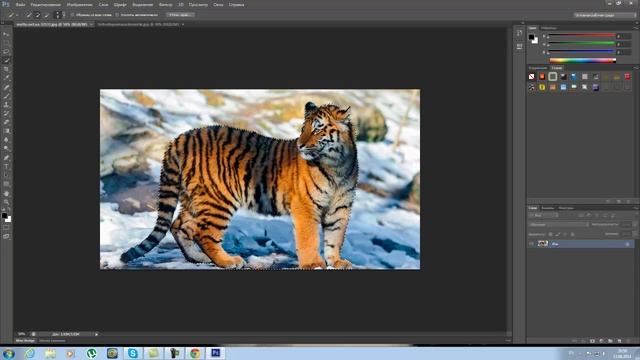The width and height of the screenshot is (640, 360).
Task: Change screen mode from toolbox bottom
Action: pyautogui.click(x=6, y=236)
